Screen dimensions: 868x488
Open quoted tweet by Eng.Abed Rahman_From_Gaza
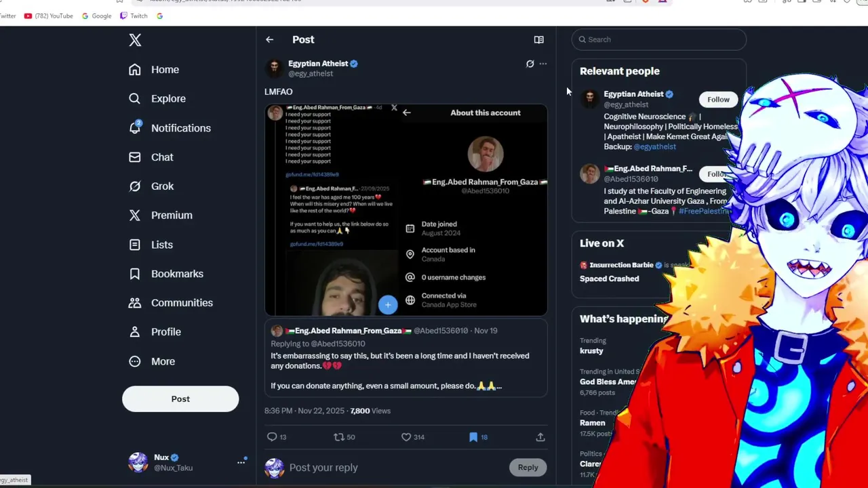pyautogui.click(x=406, y=358)
